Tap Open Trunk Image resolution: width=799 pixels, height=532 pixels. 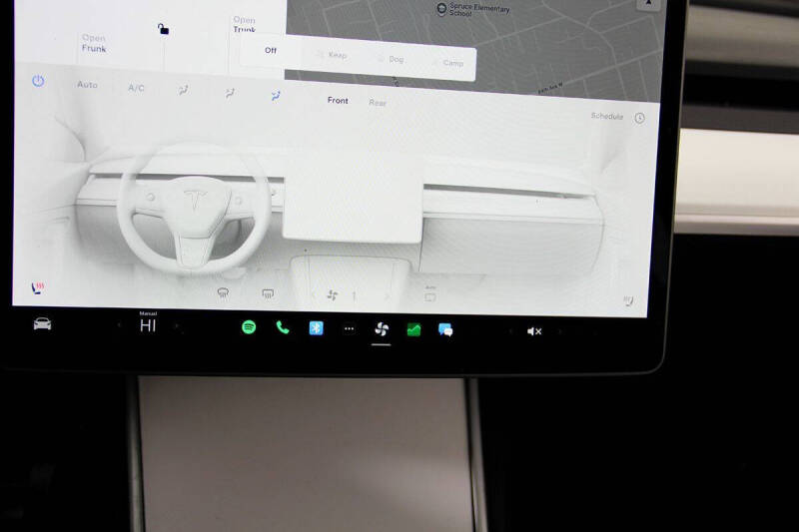(x=244, y=24)
